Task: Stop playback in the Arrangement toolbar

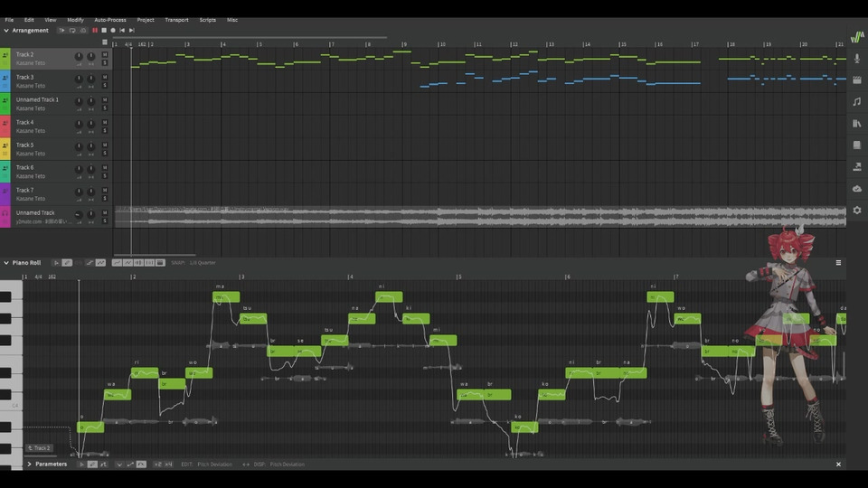Action: click(x=104, y=31)
